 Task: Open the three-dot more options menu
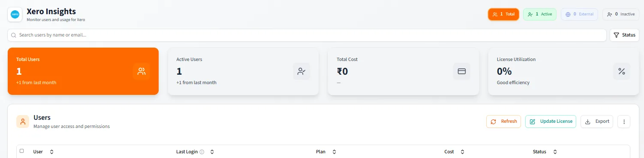click(x=624, y=122)
